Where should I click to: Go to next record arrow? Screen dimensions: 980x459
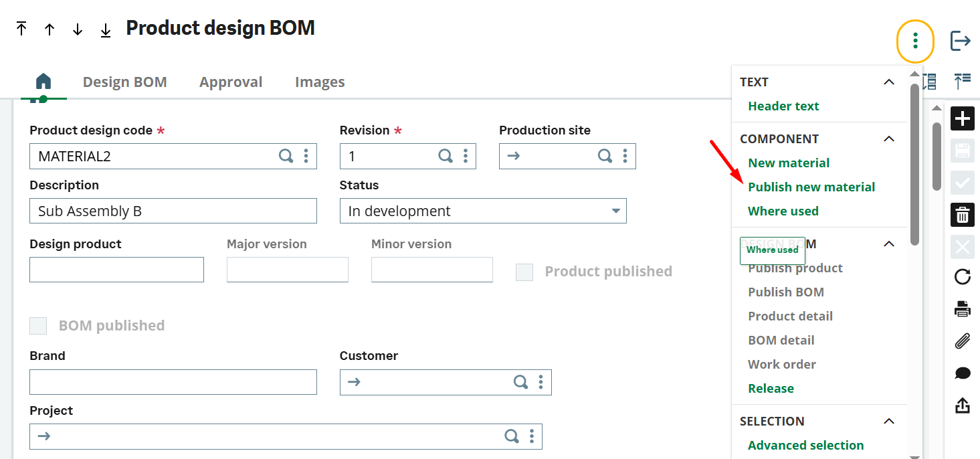coord(78,29)
